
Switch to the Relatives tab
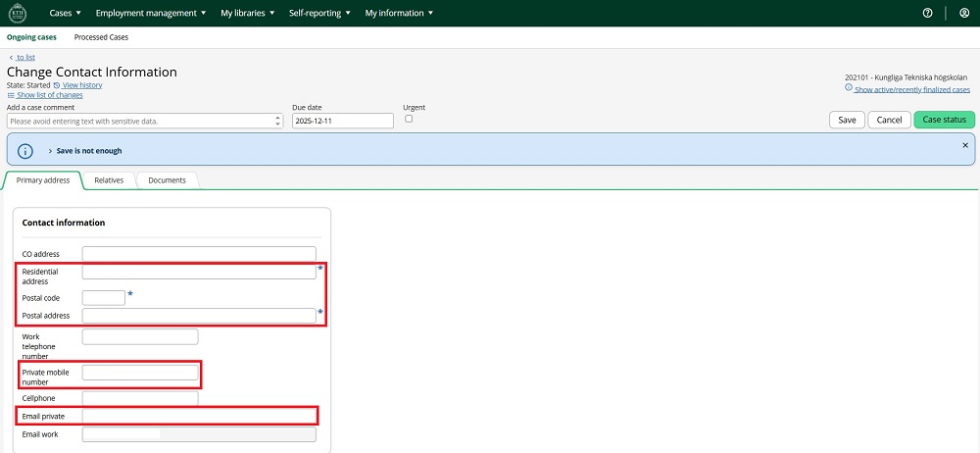point(109,180)
